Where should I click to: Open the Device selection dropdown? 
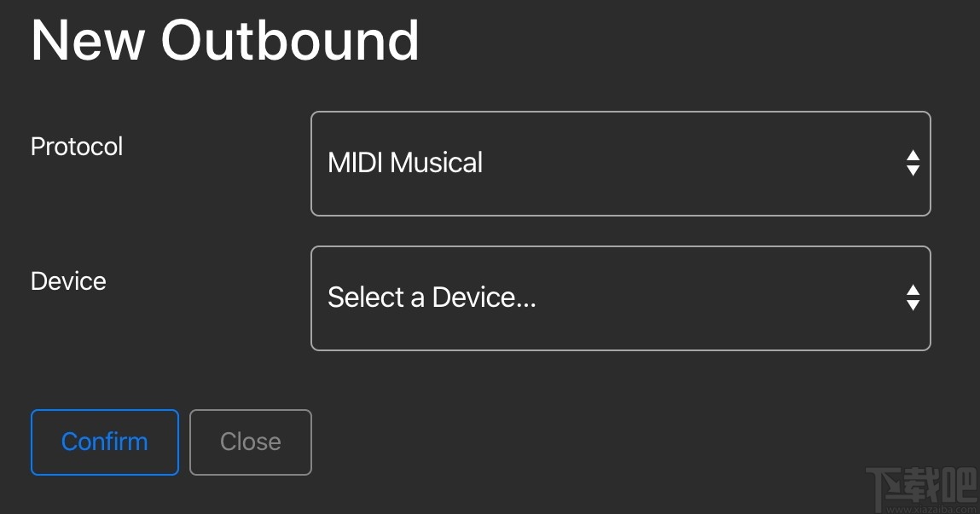point(620,298)
